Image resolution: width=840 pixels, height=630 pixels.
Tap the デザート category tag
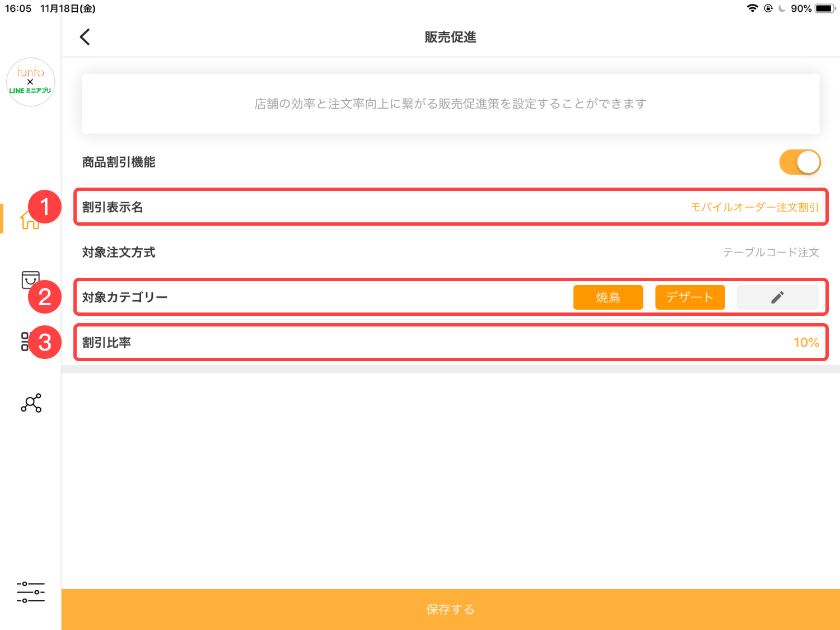coord(690,297)
